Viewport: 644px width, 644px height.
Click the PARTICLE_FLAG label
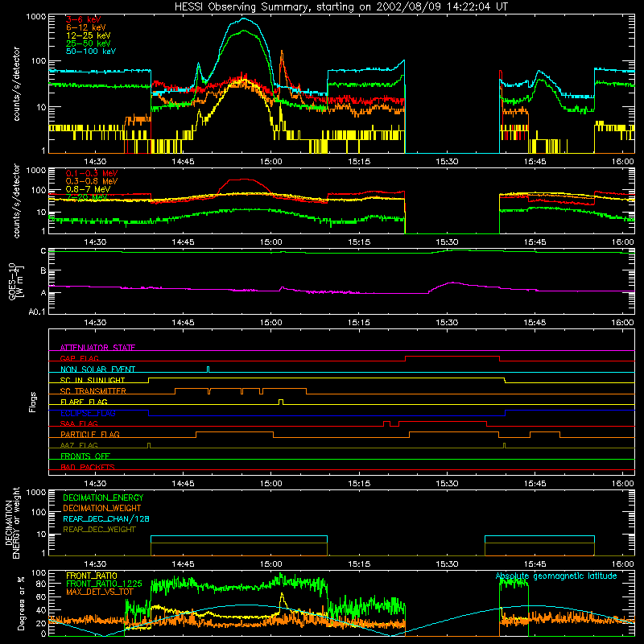[90, 434]
